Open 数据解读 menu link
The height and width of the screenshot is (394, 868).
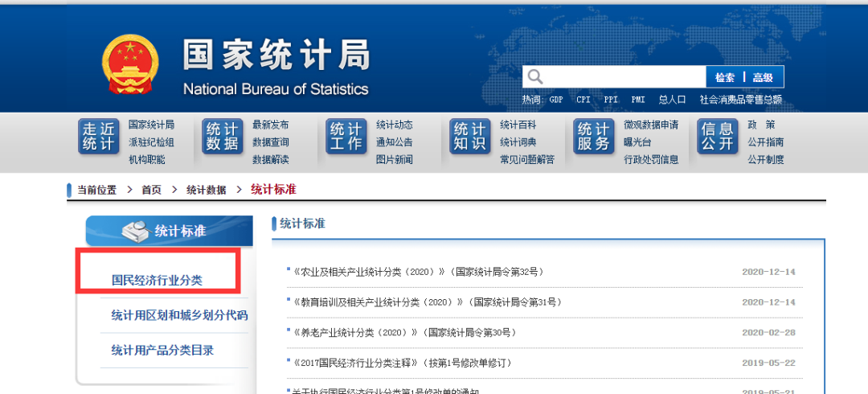pyautogui.click(x=271, y=159)
